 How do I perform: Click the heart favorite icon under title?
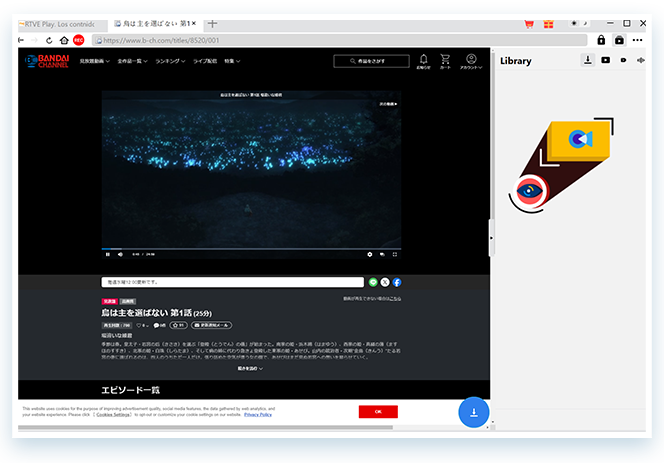138,325
